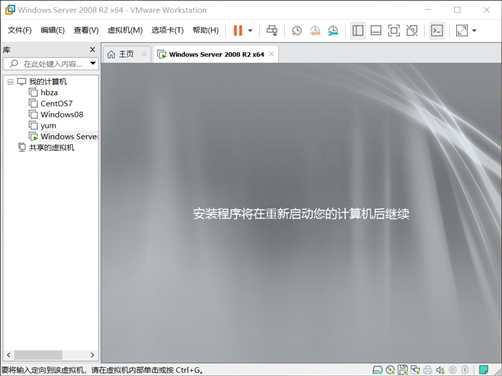Click the printer status bar icon
Viewport: 502px width, 376px height.
coord(428,369)
